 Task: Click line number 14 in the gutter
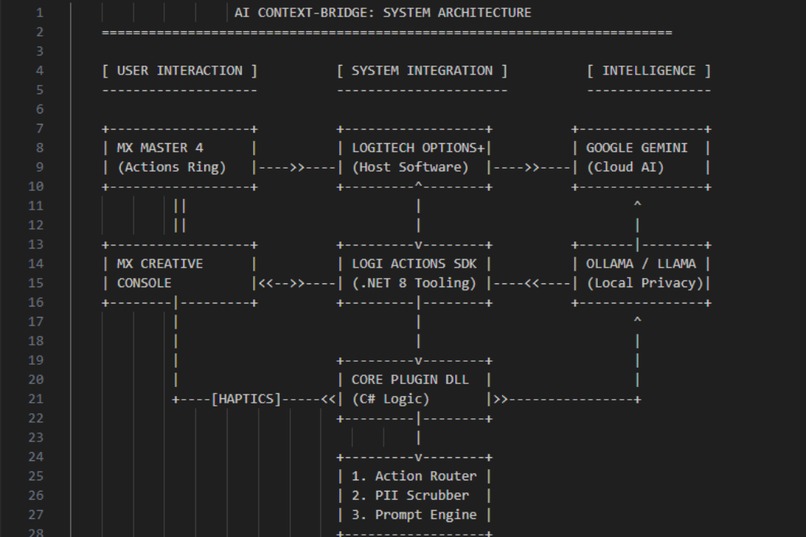pyautogui.click(x=36, y=264)
